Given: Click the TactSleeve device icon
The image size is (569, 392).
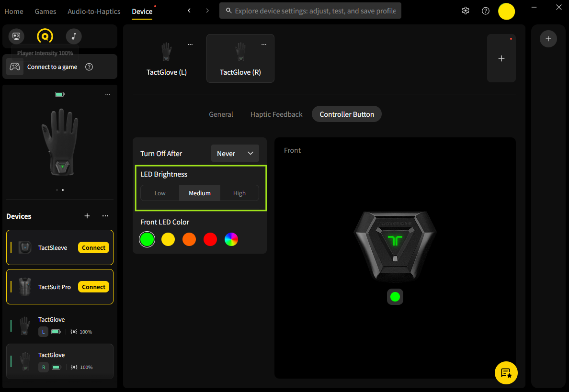Looking at the screenshot, I should click(25, 247).
